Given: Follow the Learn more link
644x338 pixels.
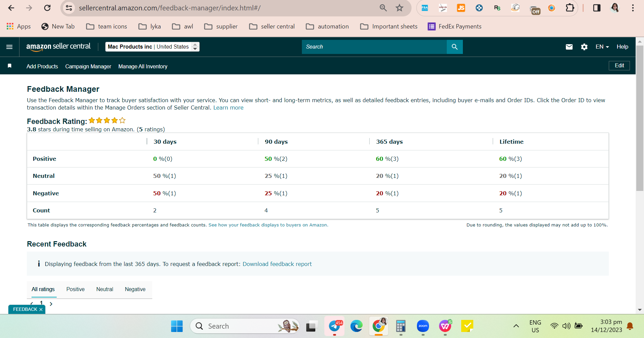Looking at the screenshot, I should tap(228, 108).
